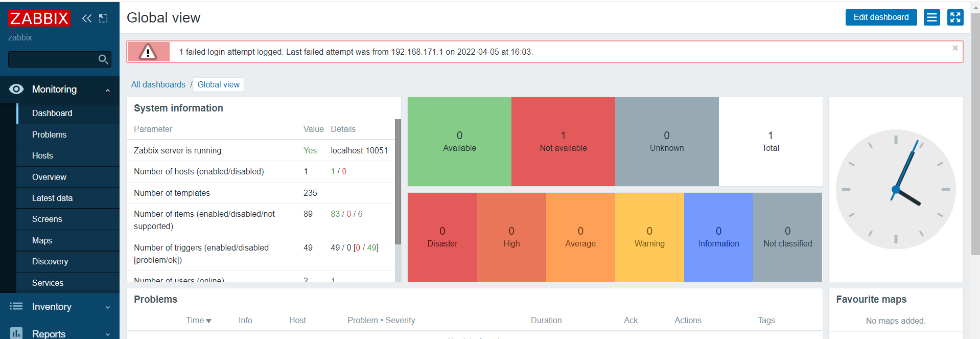Enter kiosk fullscreen mode icon
Image resolution: width=980 pixels, height=339 pixels.
[x=955, y=17]
